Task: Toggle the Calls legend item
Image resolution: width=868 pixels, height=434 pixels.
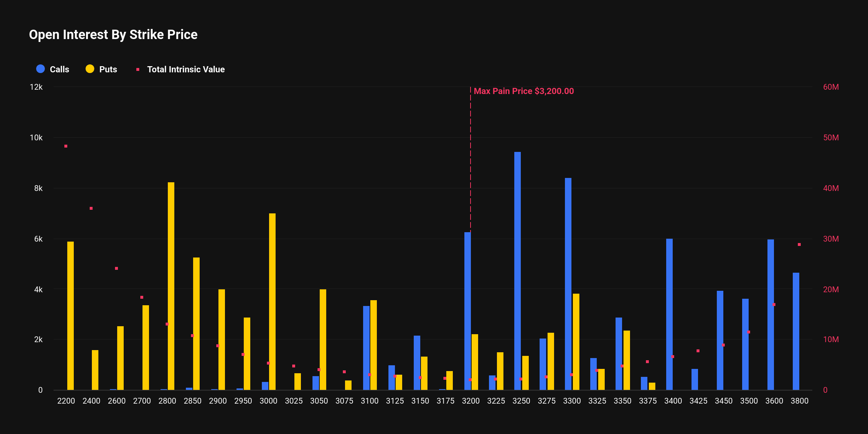Action: tap(59, 69)
